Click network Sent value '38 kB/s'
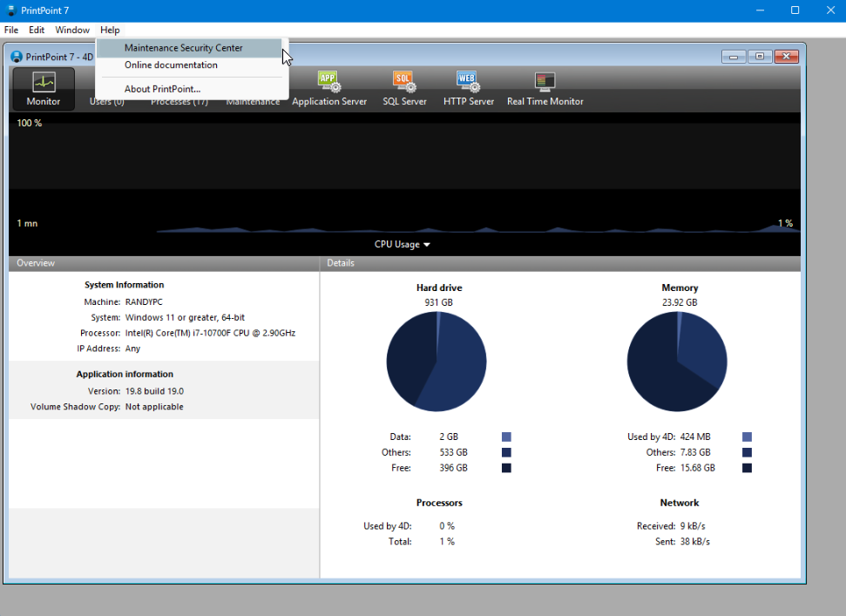Image resolution: width=846 pixels, height=616 pixels. point(695,542)
